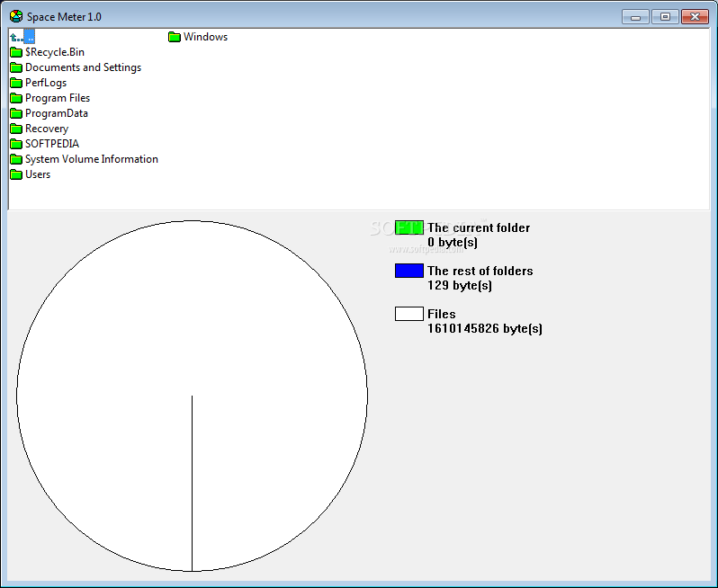Click the Windows folder icon
This screenshot has width=718, height=588.
(175, 37)
